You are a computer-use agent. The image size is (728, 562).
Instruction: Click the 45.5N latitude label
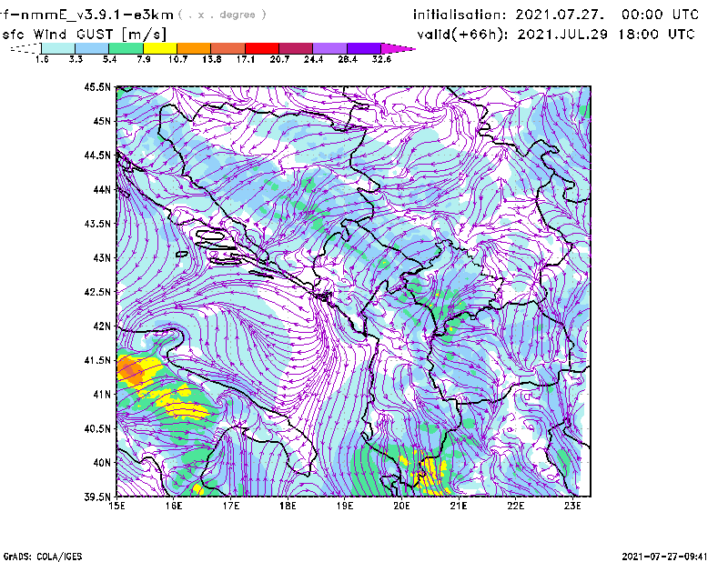(x=97, y=86)
